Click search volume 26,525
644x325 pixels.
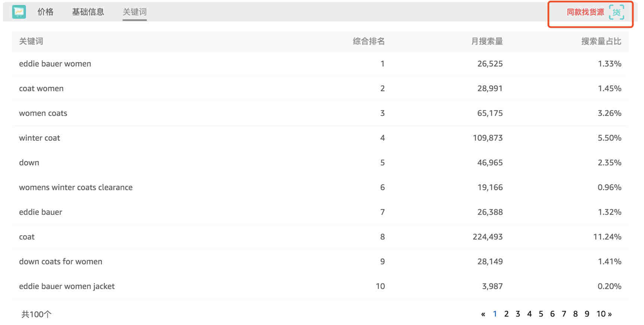490,64
